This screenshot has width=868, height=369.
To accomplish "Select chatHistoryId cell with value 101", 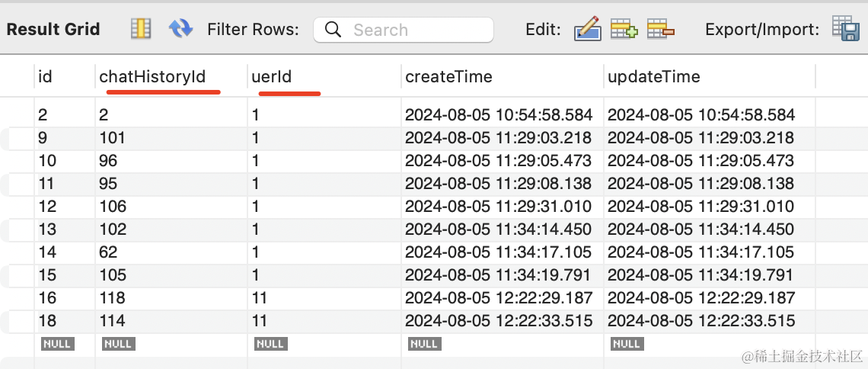I will [x=112, y=138].
